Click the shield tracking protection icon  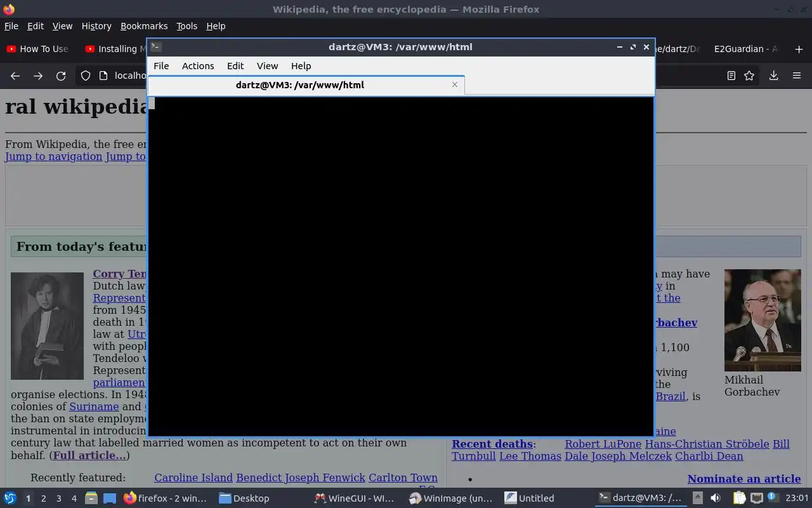(86, 76)
